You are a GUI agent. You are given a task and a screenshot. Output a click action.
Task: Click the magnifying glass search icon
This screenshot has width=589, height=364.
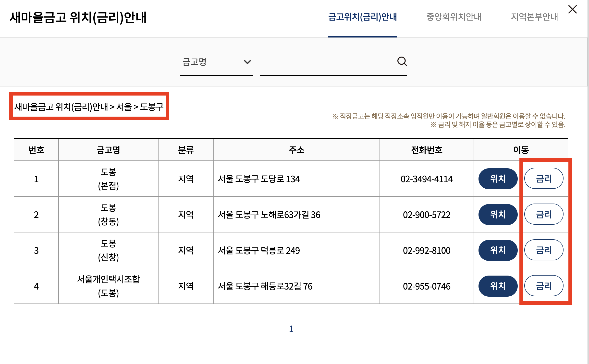402,61
